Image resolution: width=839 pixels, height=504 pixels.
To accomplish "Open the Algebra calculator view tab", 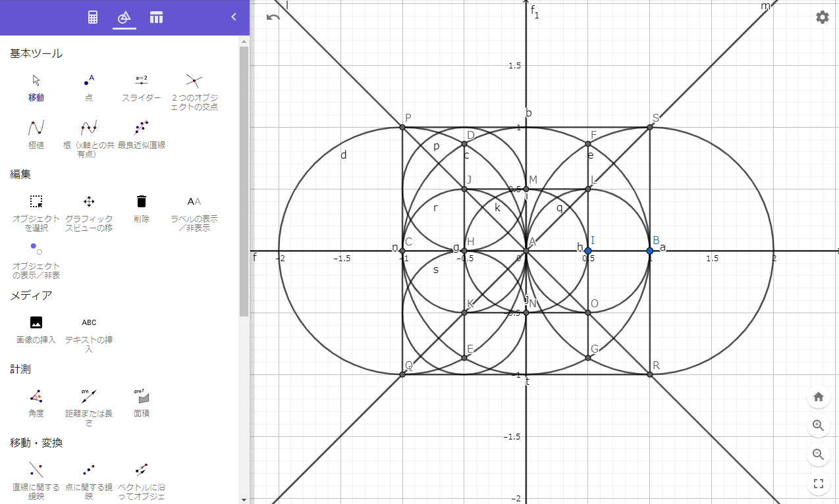I will [x=93, y=17].
